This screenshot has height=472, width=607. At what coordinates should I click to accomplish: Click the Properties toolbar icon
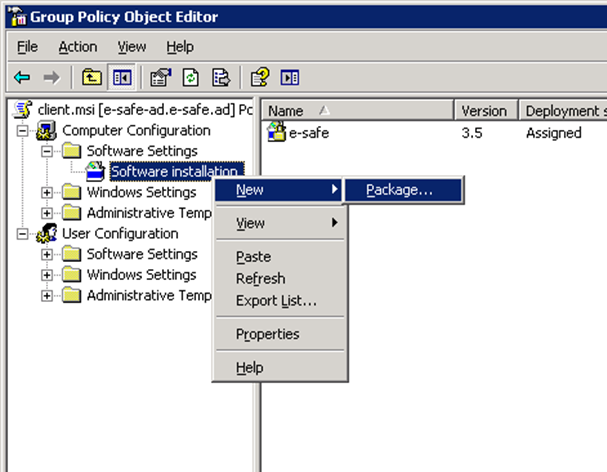(x=159, y=77)
